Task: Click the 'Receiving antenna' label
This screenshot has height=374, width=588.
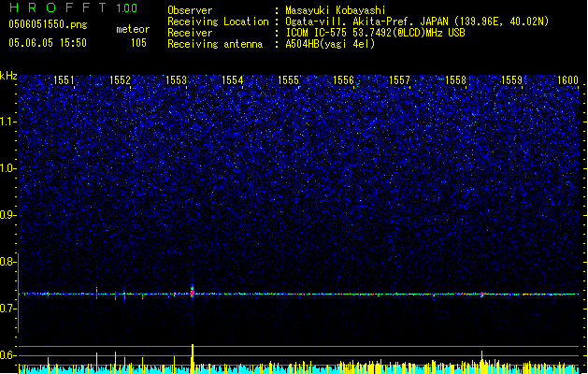Action: pos(215,44)
